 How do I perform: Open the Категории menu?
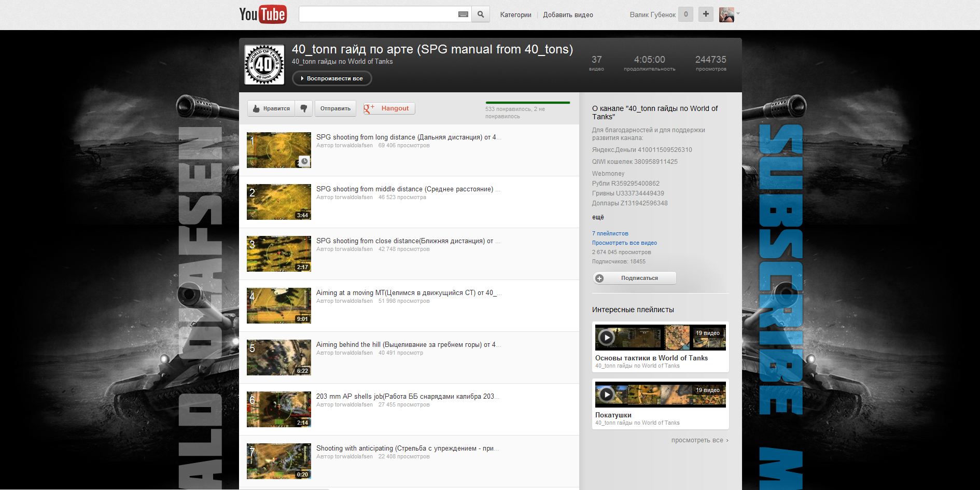point(515,15)
